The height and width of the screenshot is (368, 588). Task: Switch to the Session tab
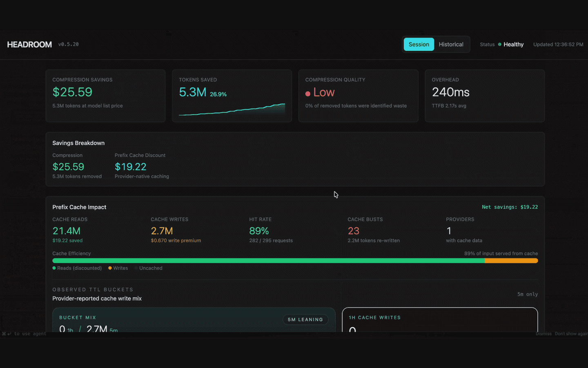click(419, 44)
